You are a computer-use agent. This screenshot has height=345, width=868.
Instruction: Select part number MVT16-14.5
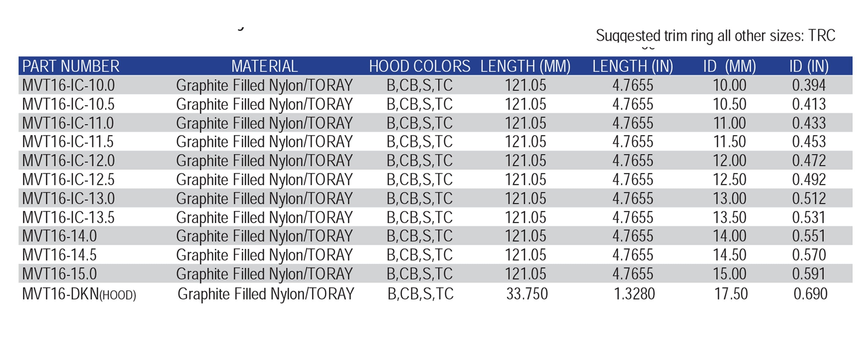pyautogui.click(x=59, y=255)
